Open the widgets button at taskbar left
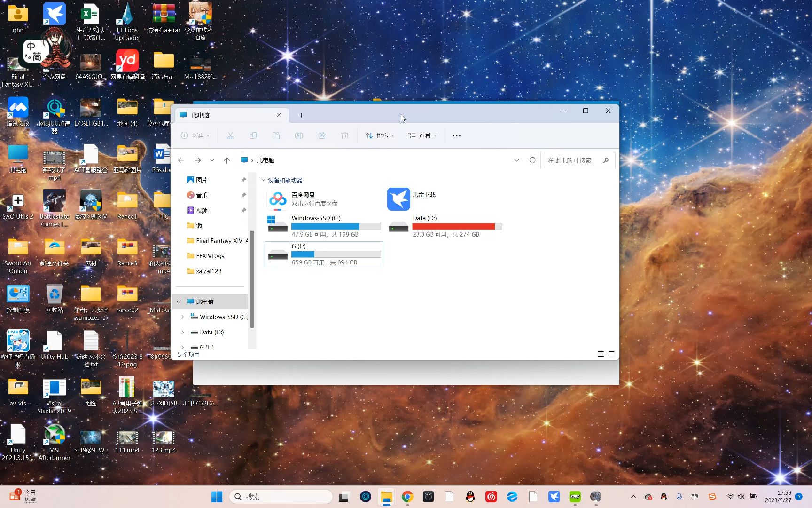 pos(23,496)
